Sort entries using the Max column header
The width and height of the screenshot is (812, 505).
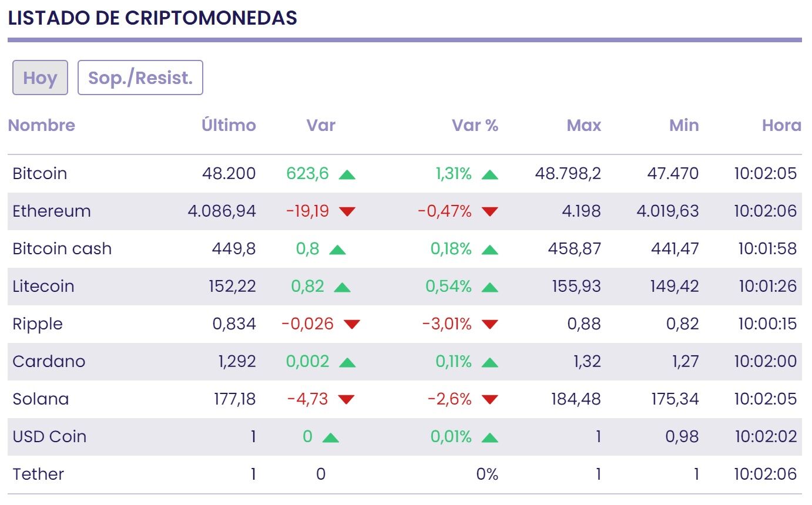point(583,125)
